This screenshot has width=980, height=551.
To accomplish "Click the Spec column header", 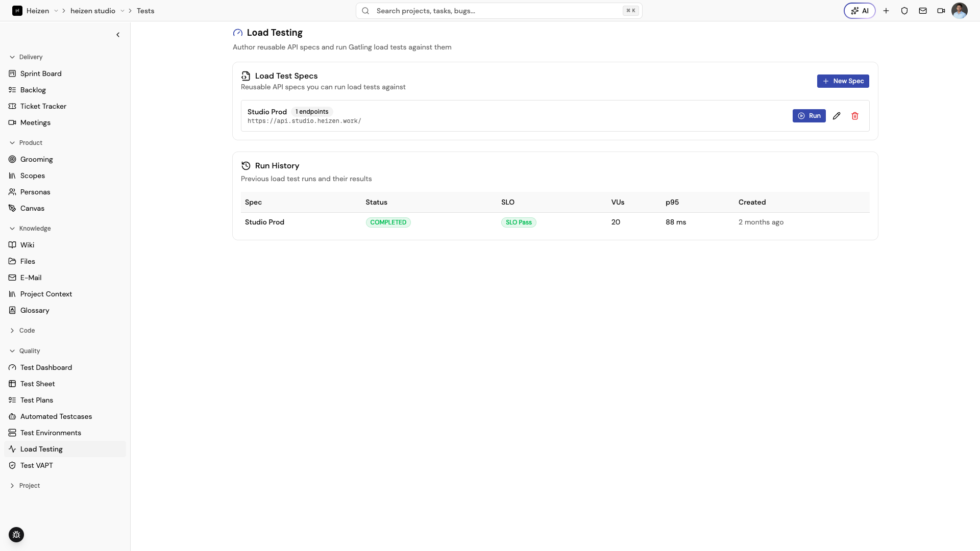I will [253, 203].
